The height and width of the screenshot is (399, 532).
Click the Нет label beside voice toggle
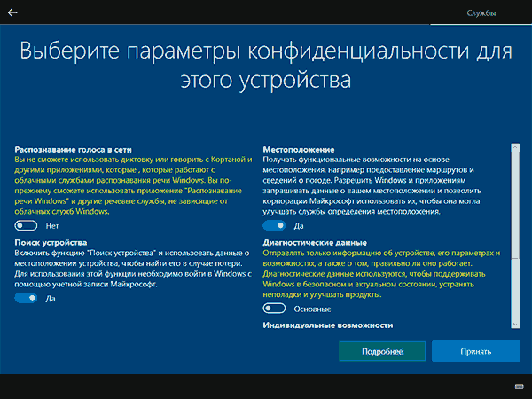(x=52, y=226)
